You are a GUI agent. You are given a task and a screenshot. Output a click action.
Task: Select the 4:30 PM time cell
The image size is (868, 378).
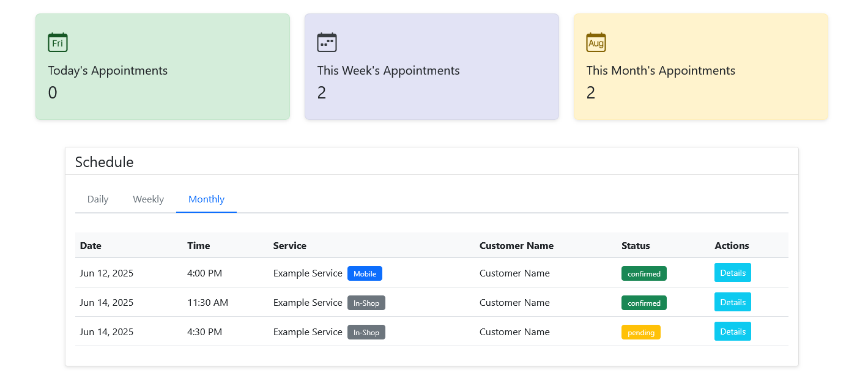pyautogui.click(x=204, y=332)
